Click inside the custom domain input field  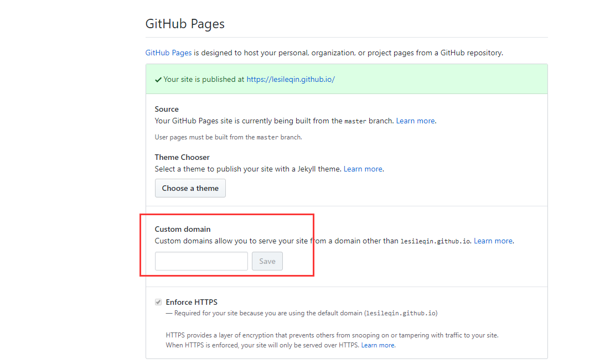[x=201, y=261]
